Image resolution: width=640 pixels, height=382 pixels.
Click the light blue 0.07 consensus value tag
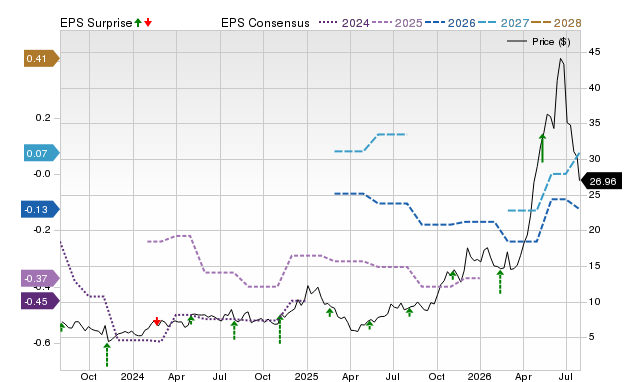point(41,153)
